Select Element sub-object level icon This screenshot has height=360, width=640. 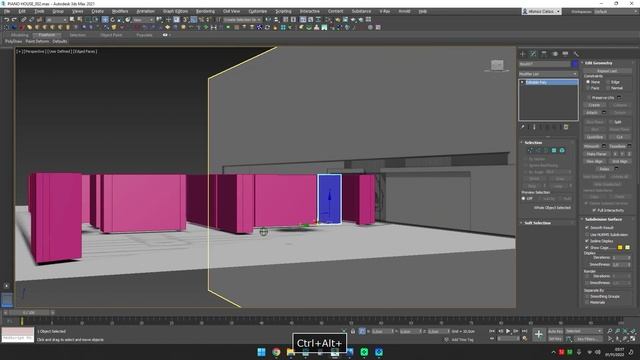(562, 151)
